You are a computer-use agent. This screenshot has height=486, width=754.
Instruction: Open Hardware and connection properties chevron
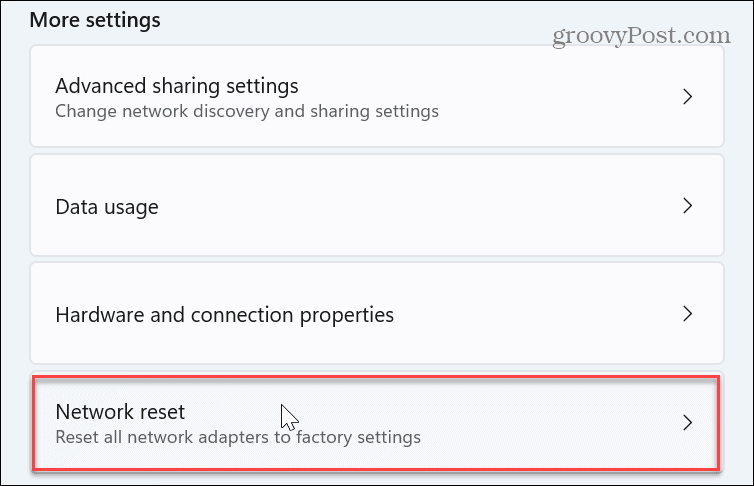pyautogui.click(x=687, y=314)
